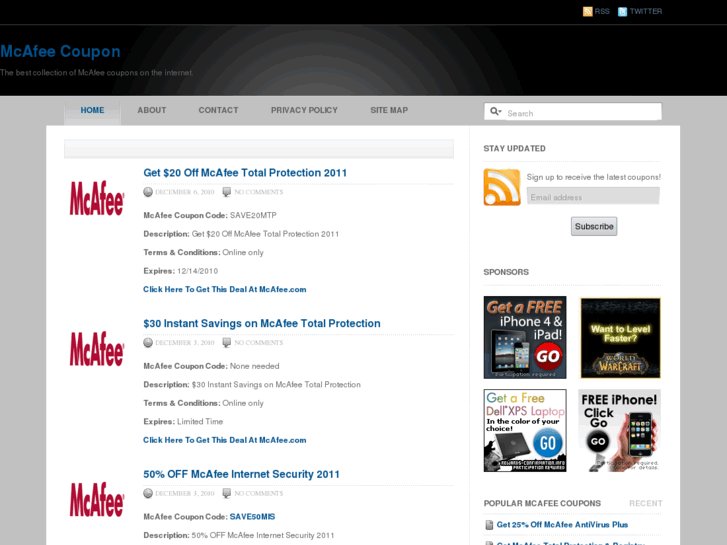Open the TWITTER text link in header

coord(646,12)
